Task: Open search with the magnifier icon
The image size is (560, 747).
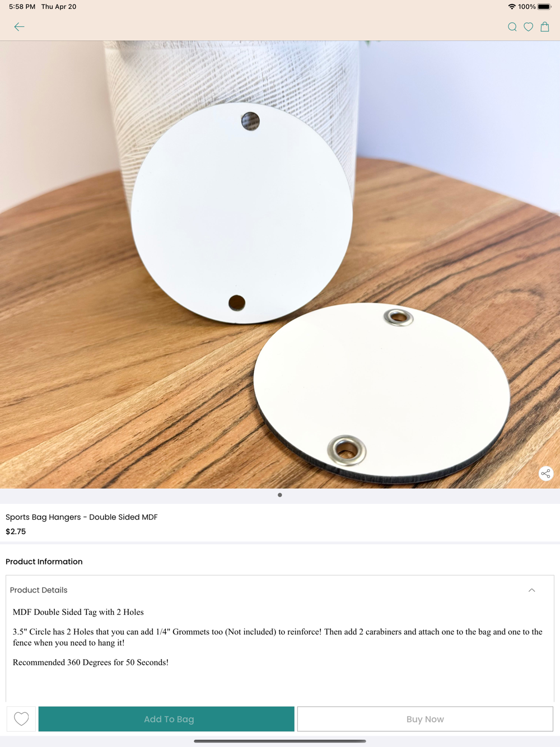Action: click(x=512, y=27)
